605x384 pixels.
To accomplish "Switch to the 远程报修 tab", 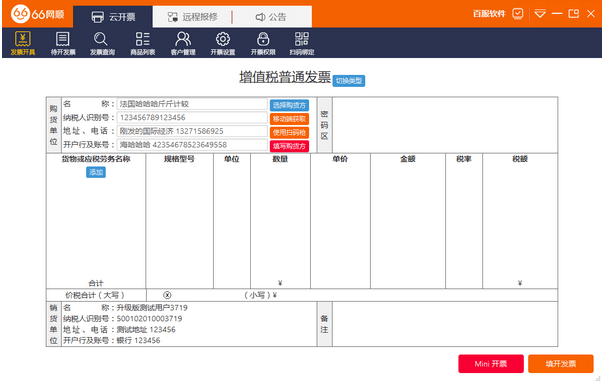I will 193,17.
